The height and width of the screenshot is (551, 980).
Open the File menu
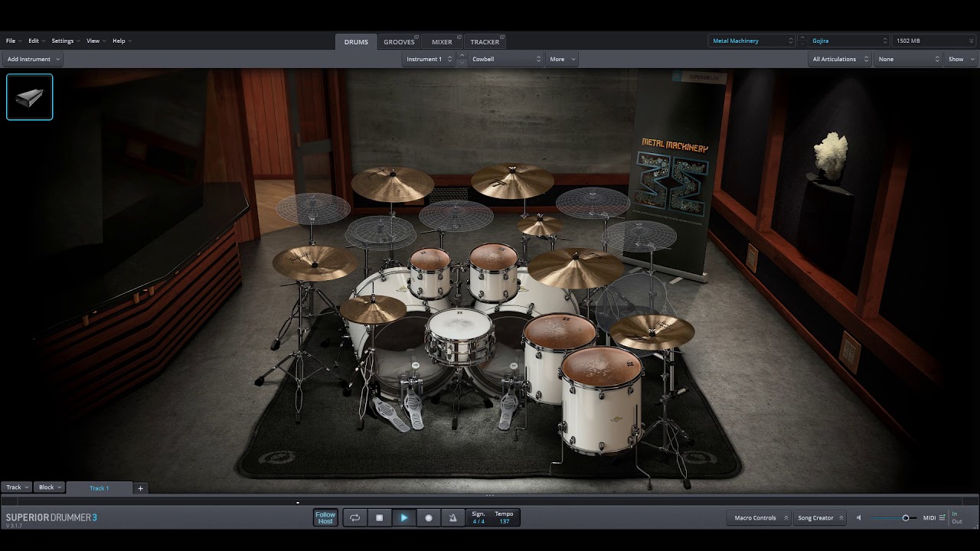click(13, 41)
